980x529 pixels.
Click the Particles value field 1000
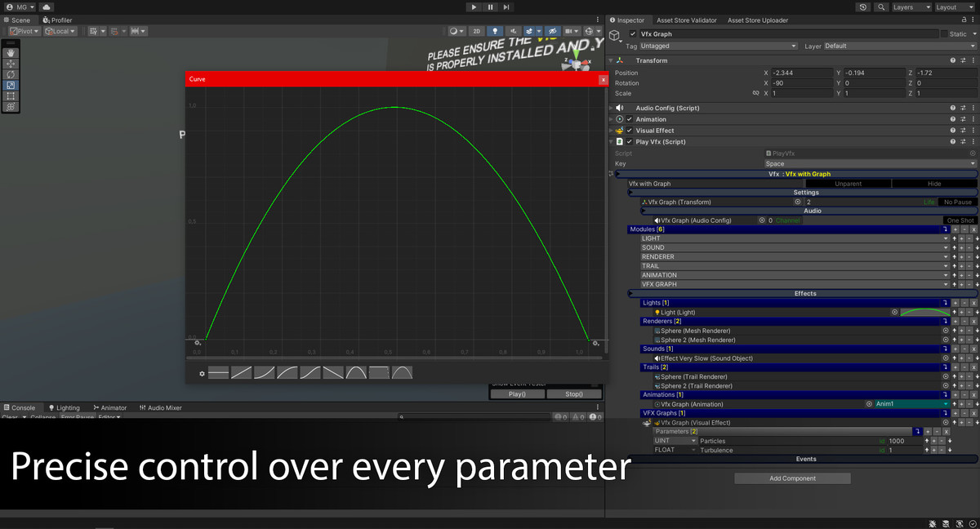[905, 441]
